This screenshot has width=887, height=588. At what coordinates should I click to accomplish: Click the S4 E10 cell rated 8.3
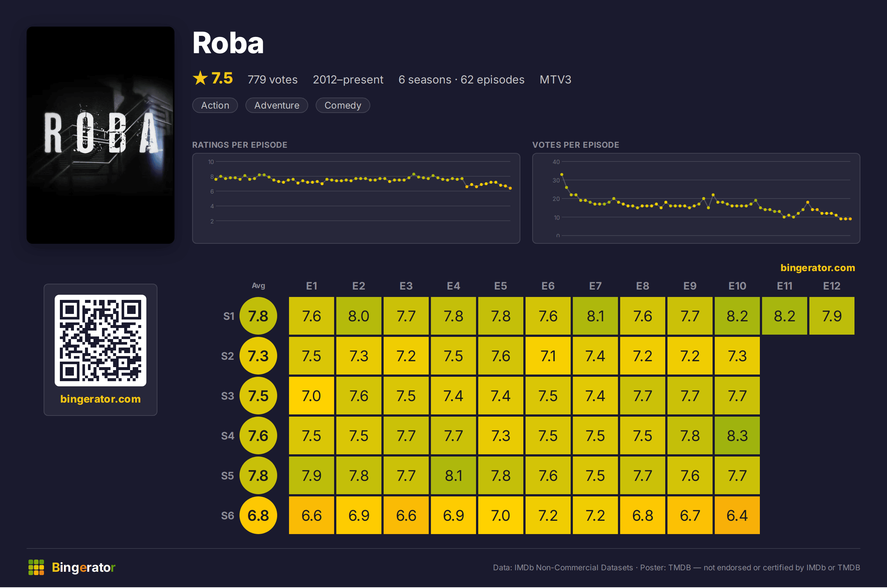pos(737,436)
